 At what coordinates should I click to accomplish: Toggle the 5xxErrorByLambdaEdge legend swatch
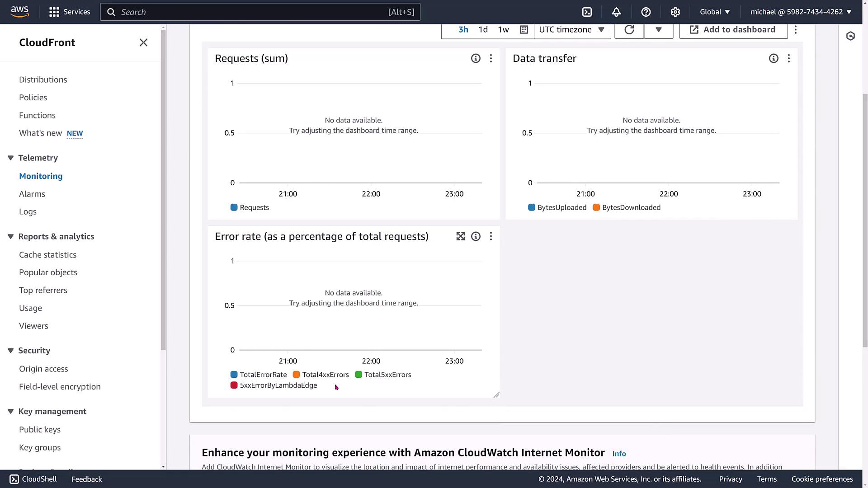[234, 385]
